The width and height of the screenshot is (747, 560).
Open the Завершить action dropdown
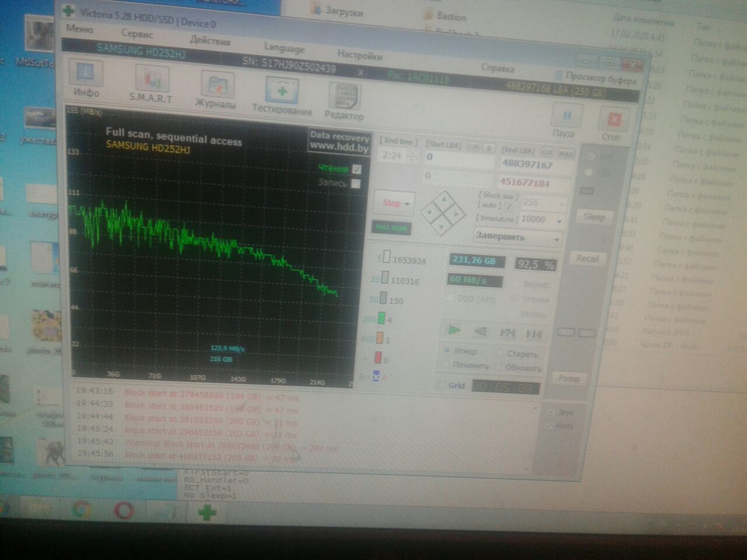[x=556, y=239]
